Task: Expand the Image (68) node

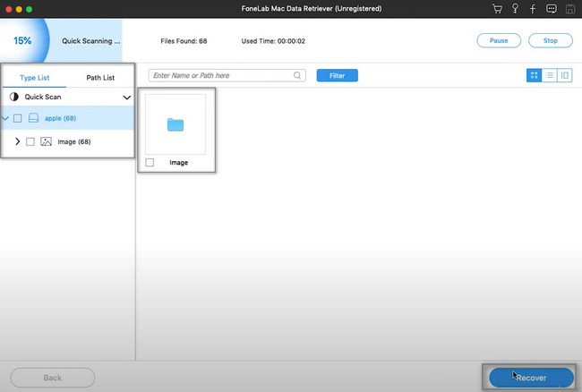Action: 17,141
